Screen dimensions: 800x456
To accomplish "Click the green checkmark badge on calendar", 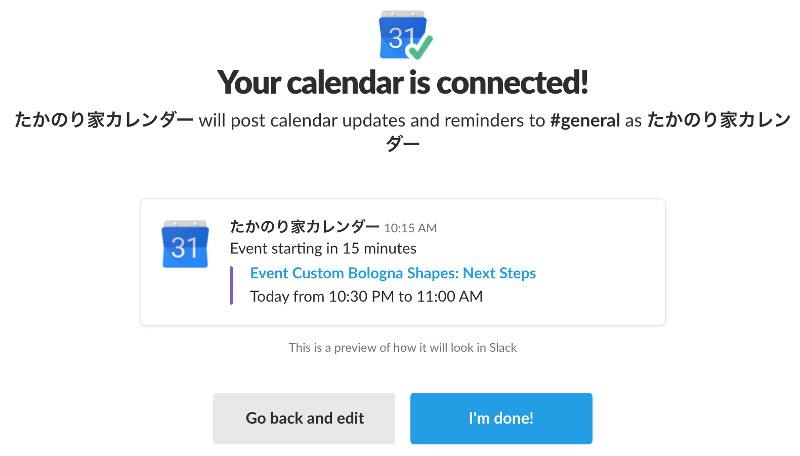I will tap(421, 47).
